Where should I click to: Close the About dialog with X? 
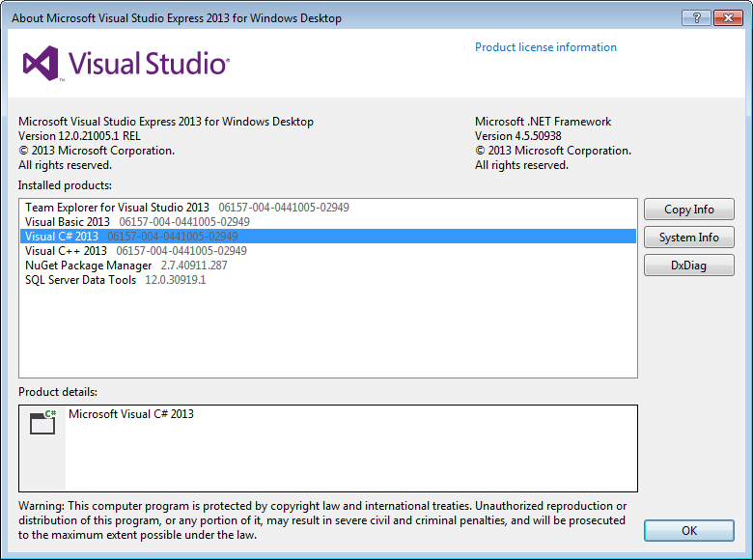click(x=728, y=17)
